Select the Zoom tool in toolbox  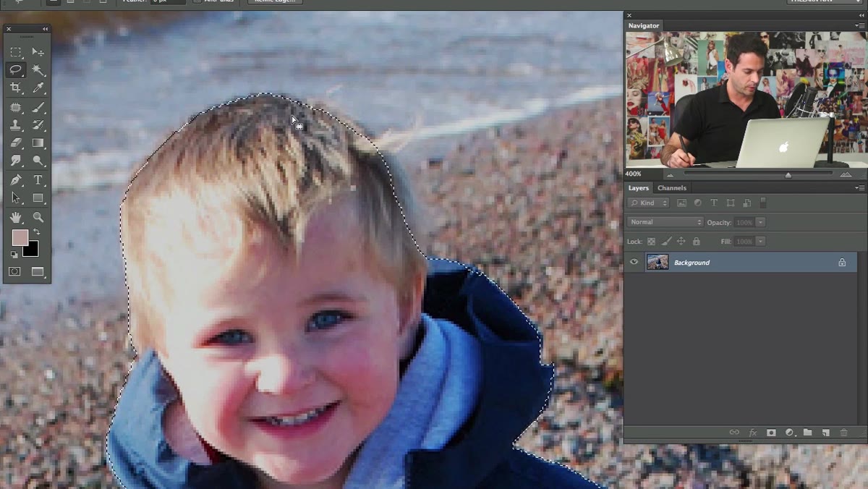click(38, 217)
